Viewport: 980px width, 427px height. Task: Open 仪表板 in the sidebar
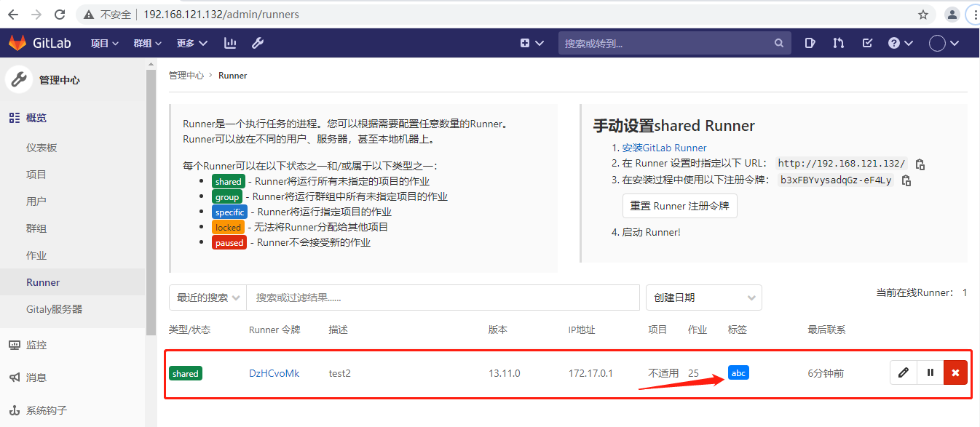point(42,148)
